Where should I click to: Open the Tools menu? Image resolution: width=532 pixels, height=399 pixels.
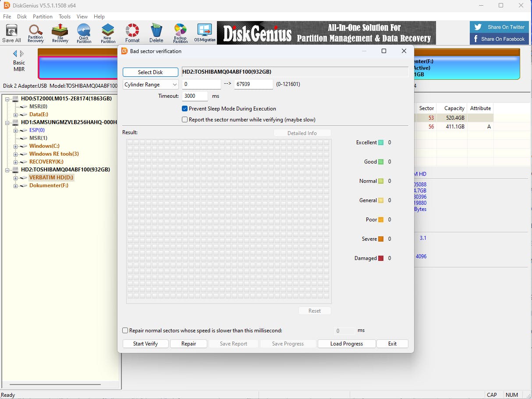[x=64, y=17]
